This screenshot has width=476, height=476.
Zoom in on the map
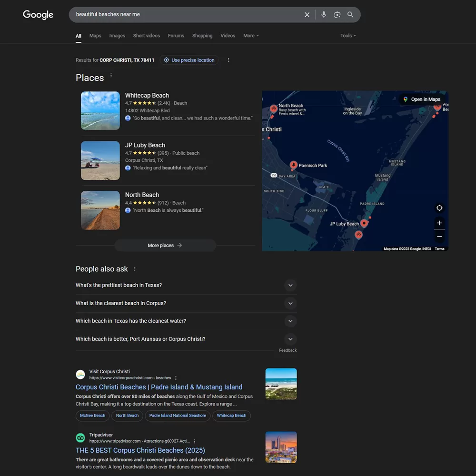pos(439,223)
